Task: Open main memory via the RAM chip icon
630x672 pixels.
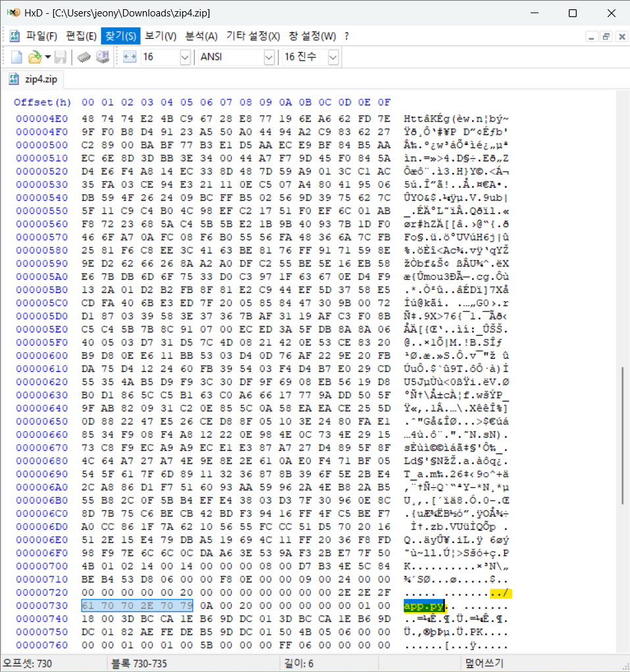Action: [83, 57]
